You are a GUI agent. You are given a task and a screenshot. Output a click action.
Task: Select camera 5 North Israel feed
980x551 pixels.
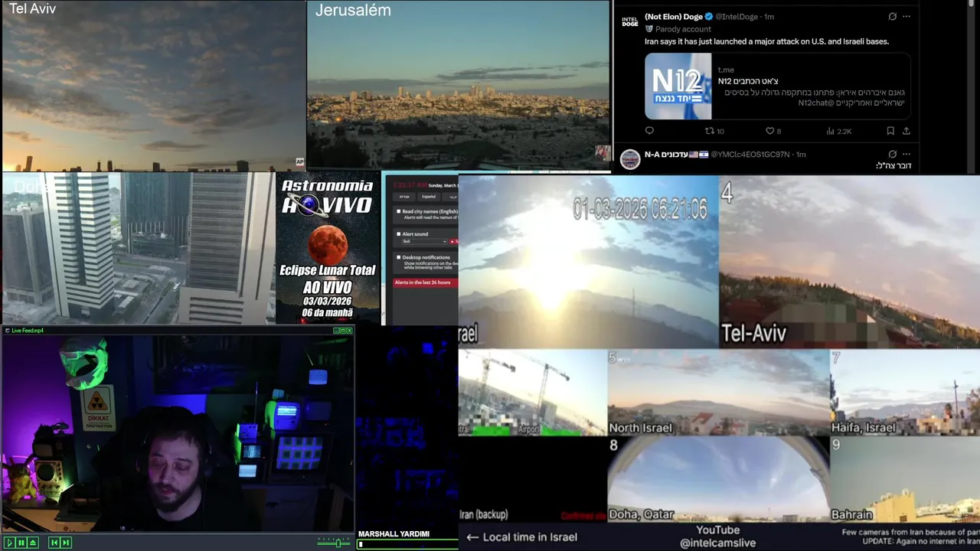point(718,393)
